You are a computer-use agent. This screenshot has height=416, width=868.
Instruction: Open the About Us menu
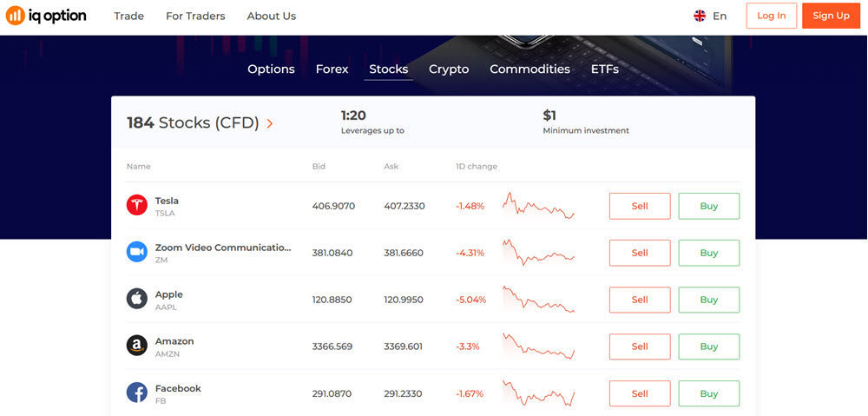(271, 16)
